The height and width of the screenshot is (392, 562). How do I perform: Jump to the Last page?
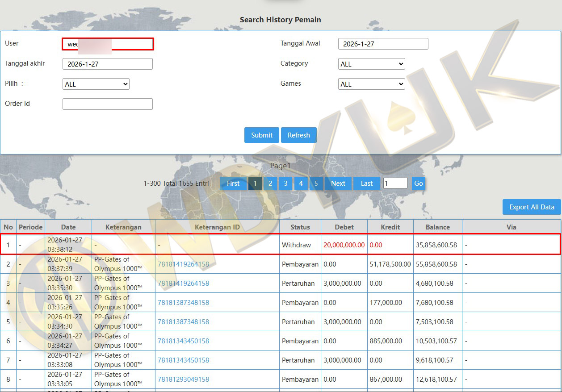tap(366, 183)
